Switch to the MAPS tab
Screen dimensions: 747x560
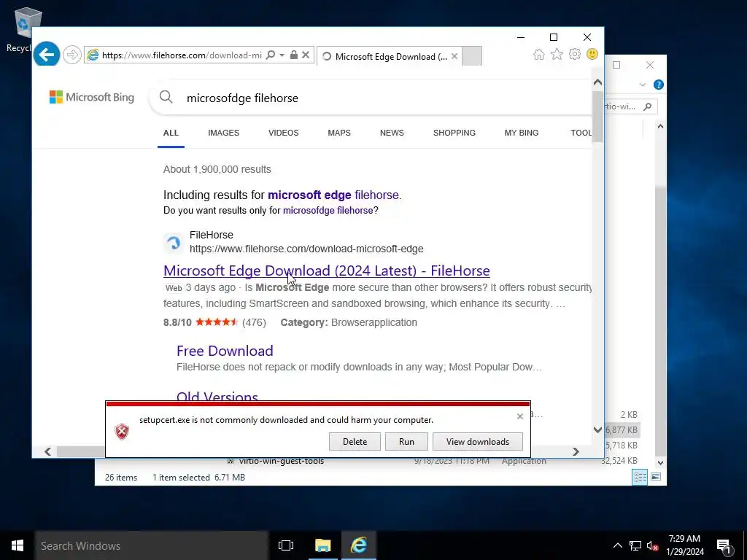[339, 133]
